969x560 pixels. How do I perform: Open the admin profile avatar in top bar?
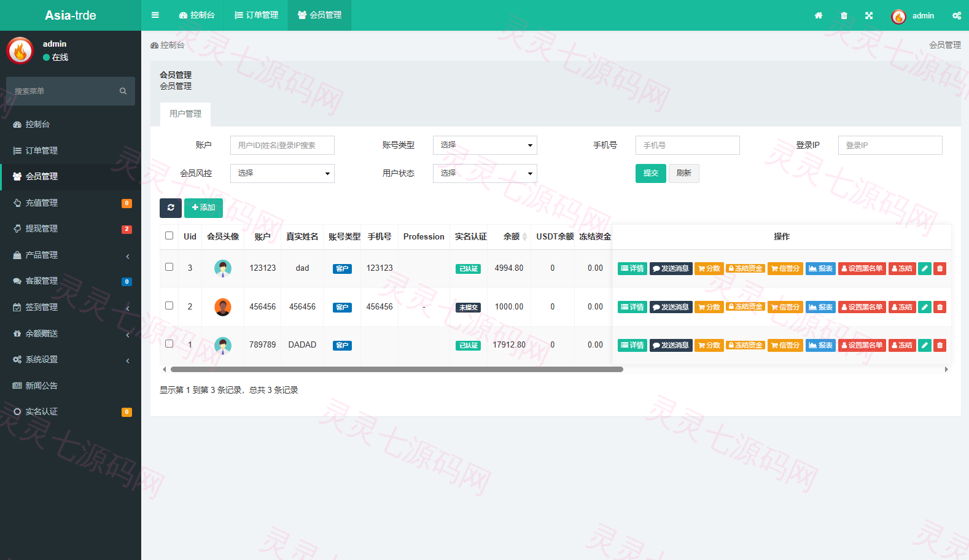coord(898,17)
